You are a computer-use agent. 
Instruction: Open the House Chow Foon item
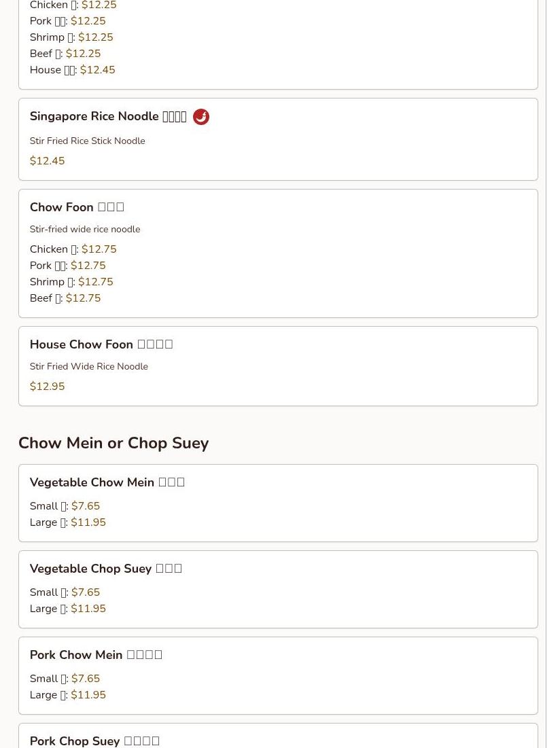tap(101, 344)
